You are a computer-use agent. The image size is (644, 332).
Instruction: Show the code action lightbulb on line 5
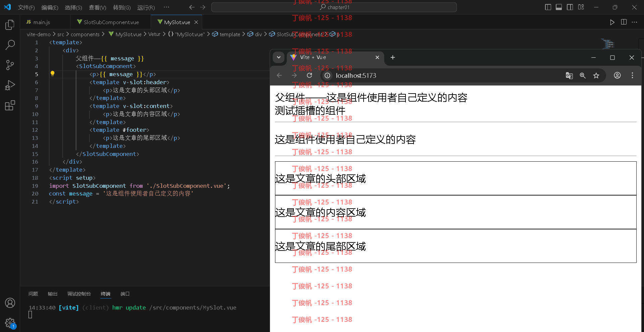[52, 73]
